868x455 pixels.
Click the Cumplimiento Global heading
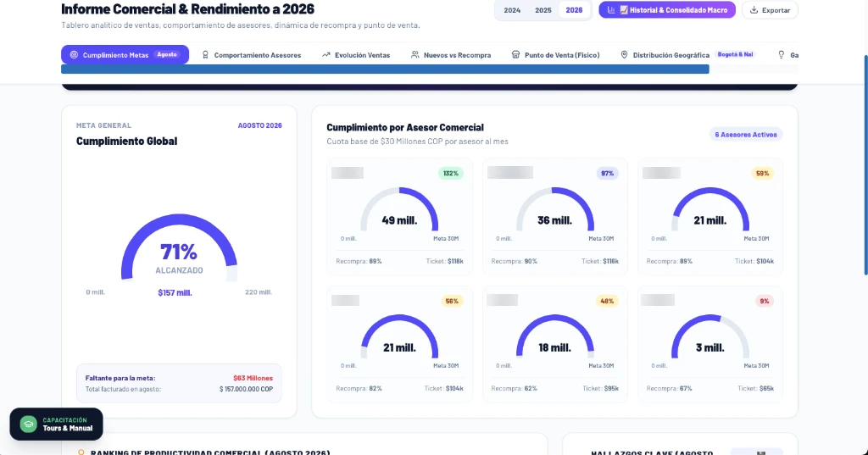[x=127, y=141]
